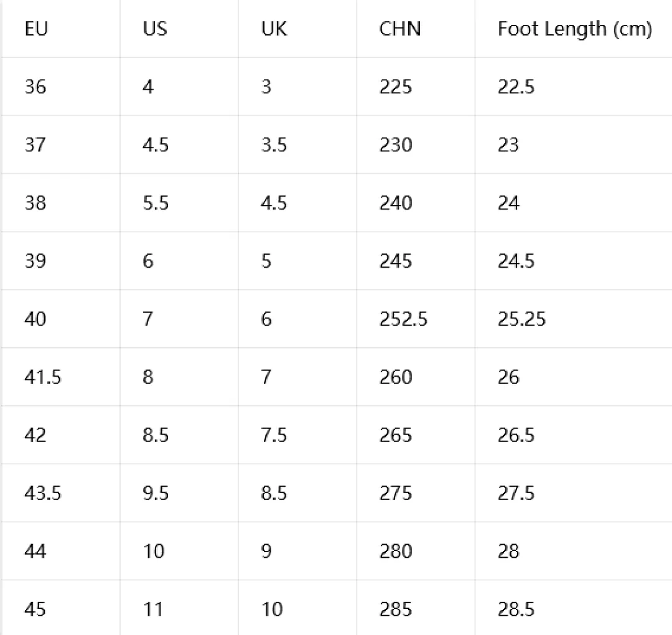Click the UK column header
Screen dimensions: 672x635
297,29
